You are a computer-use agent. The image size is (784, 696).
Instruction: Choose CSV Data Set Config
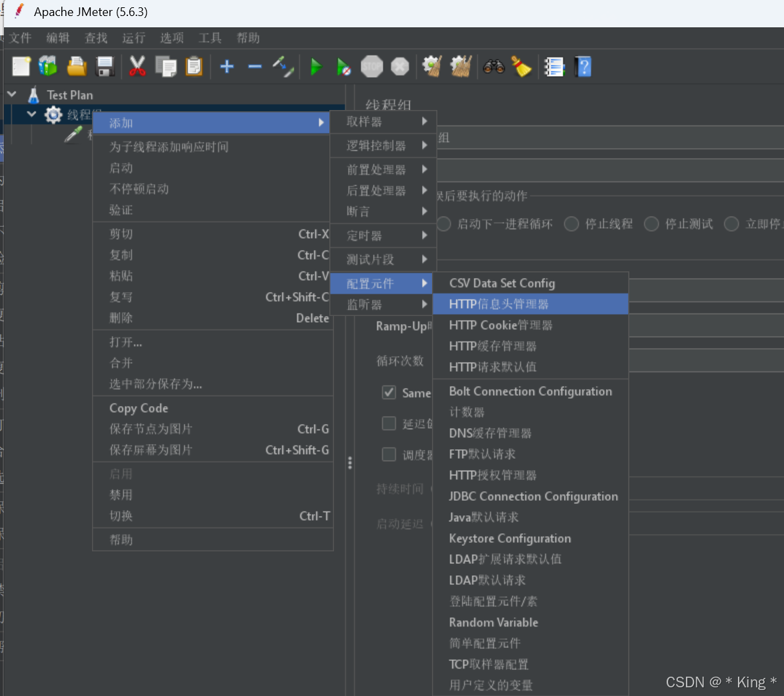click(531, 283)
